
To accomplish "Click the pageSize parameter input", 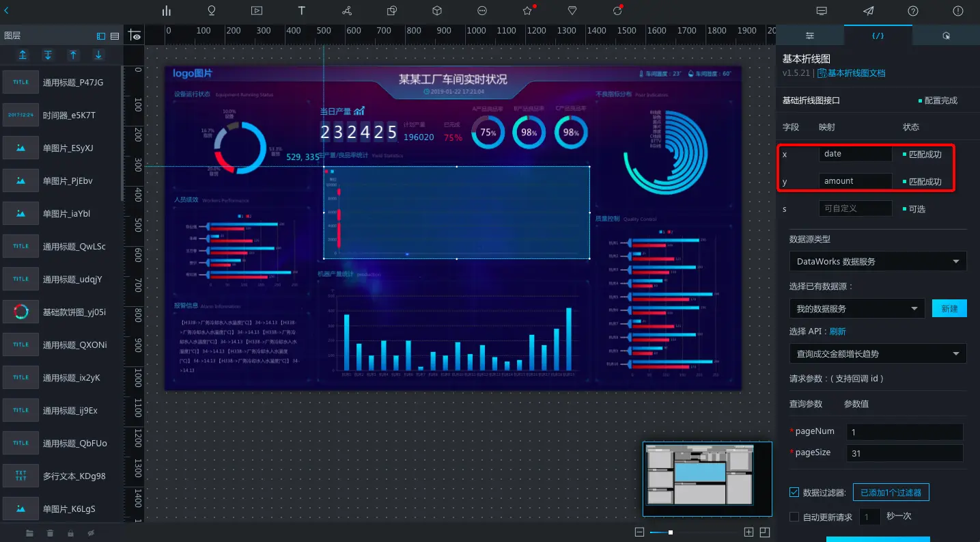I will click(x=905, y=452).
